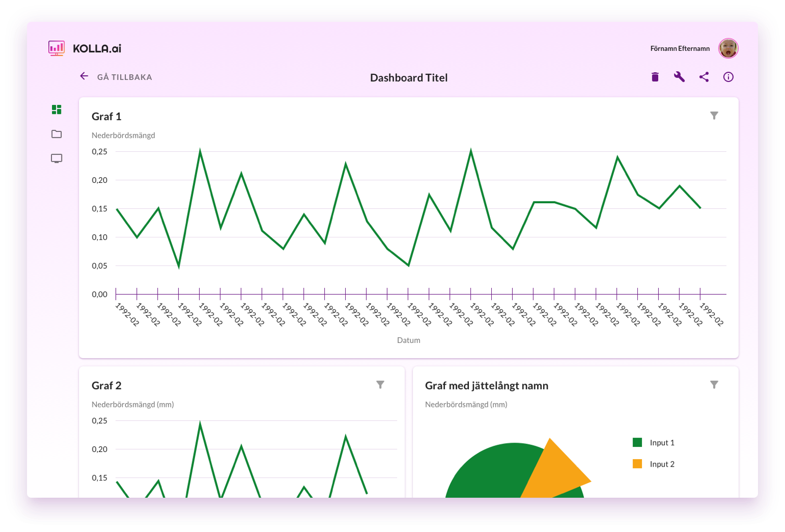785x532 pixels.
Task: Open filter for Graf 1
Action: 714,115
